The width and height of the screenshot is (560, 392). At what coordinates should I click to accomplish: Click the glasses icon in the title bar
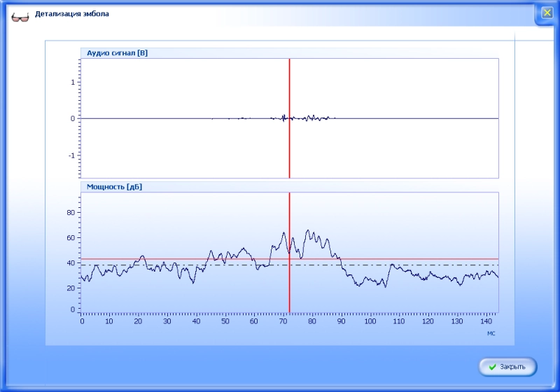click(20, 15)
